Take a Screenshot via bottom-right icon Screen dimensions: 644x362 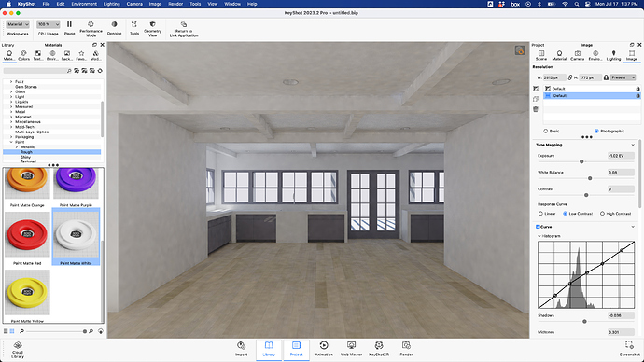click(x=629, y=349)
